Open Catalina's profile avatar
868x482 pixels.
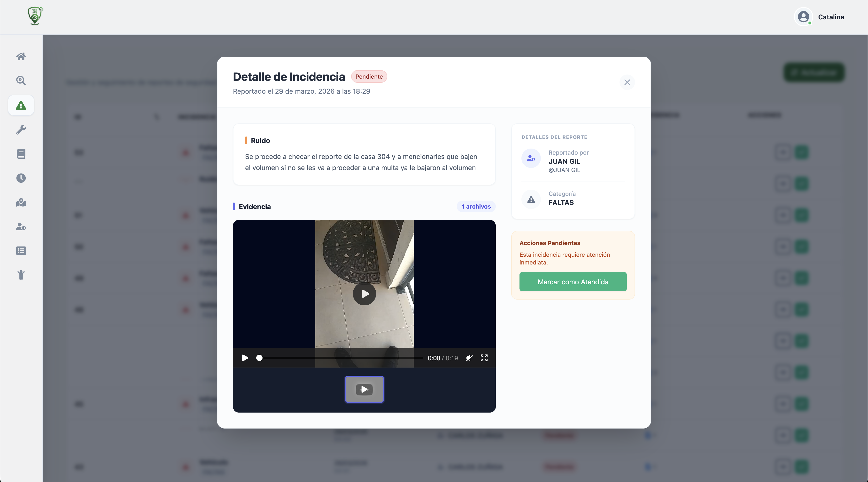pyautogui.click(x=804, y=17)
